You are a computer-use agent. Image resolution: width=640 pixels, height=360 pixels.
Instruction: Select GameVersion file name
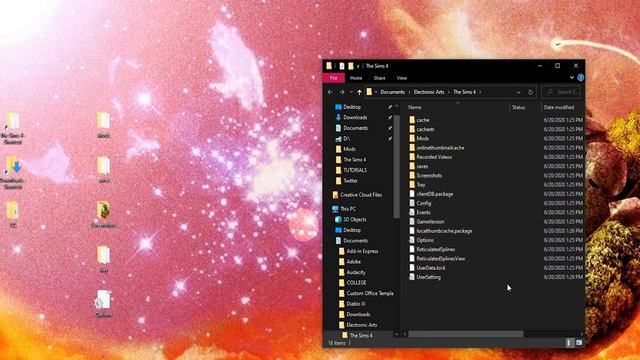pyautogui.click(x=431, y=222)
